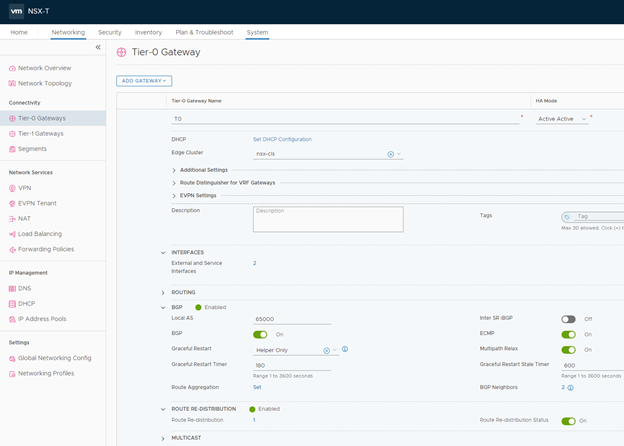624x446 pixels.
Task: Open the HA Mode Active Active dropdown
Action: coord(562,119)
